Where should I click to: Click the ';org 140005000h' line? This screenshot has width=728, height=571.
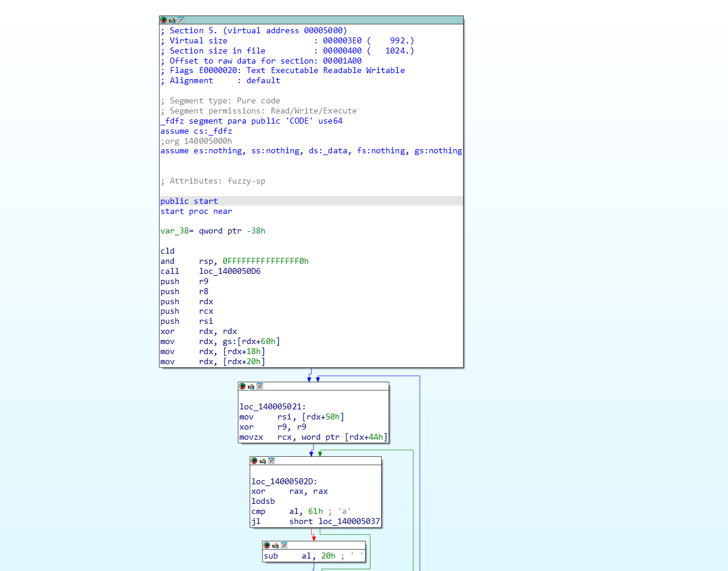pyautogui.click(x=196, y=141)
